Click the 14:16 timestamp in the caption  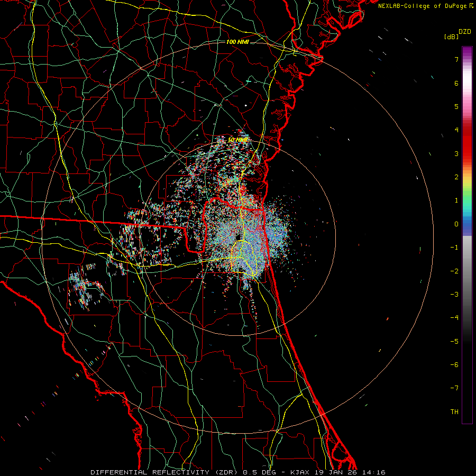pos(374,472)
